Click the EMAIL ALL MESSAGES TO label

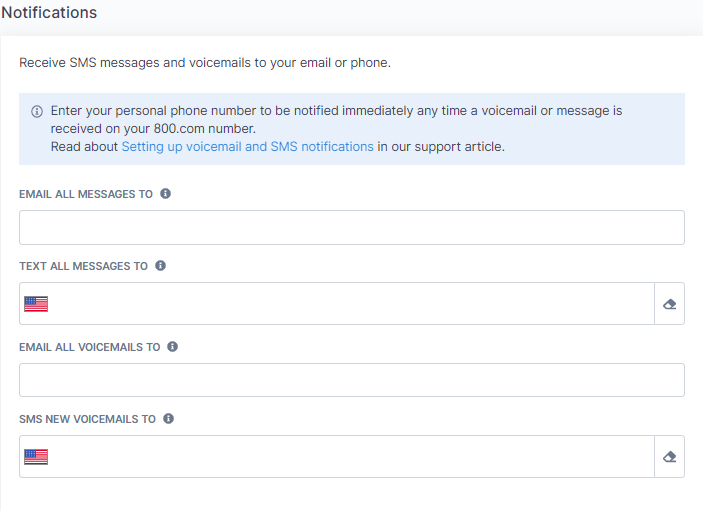point(86,194)
